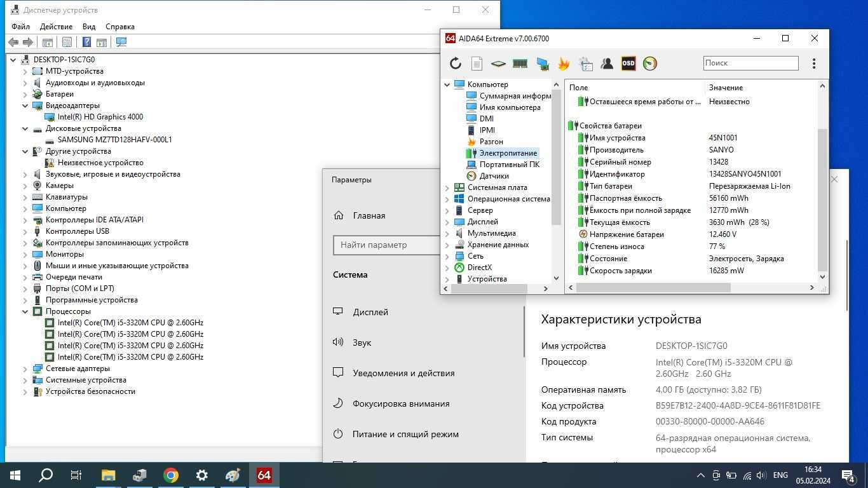Select Электропитание in AIDA64 tree
This screenshot has height=488, width=868.
pos(508,153)
